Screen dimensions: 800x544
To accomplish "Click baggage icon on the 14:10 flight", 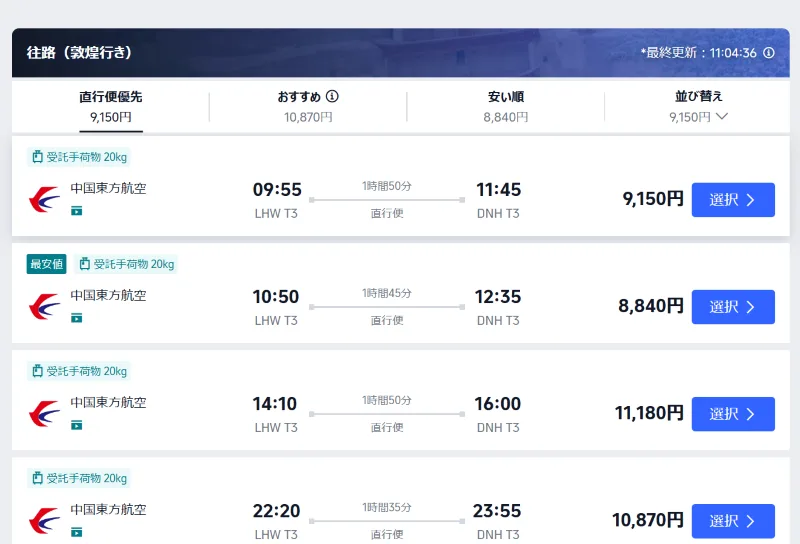I will click(38, 371).
